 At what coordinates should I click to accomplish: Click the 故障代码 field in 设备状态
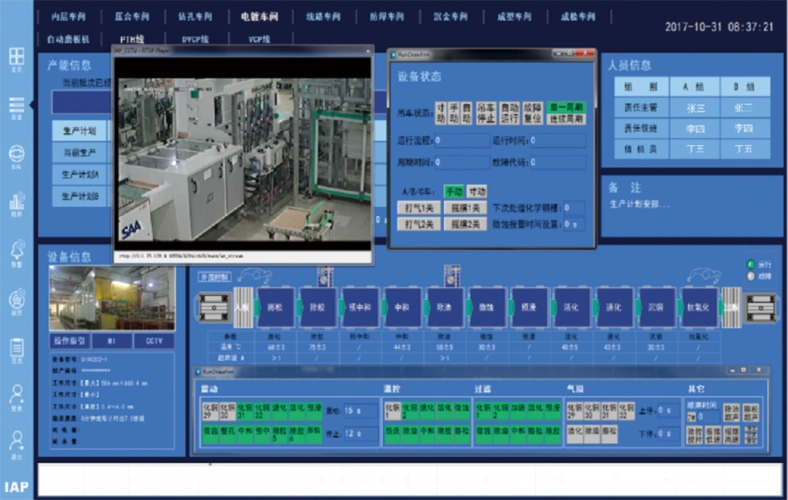558,162
